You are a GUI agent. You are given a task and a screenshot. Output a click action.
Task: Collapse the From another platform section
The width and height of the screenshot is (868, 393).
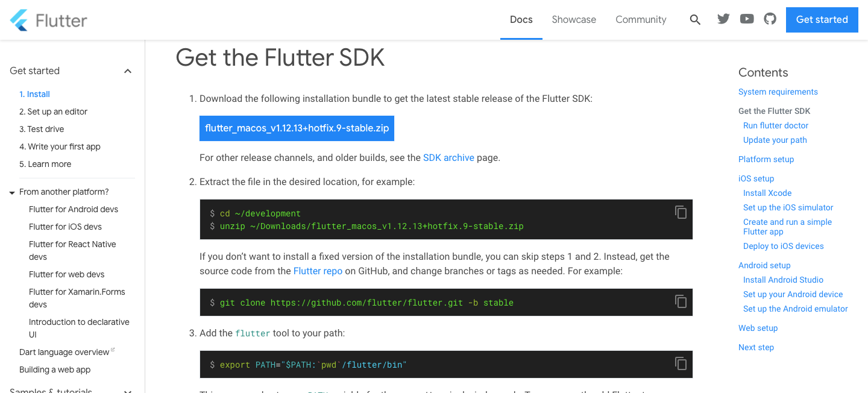[11, 192]
